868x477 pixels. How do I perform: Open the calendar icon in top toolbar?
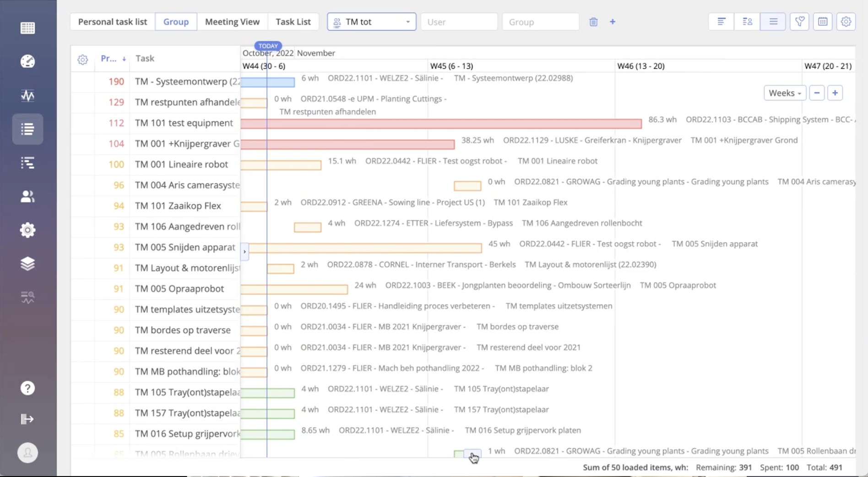tap(823, 22)
